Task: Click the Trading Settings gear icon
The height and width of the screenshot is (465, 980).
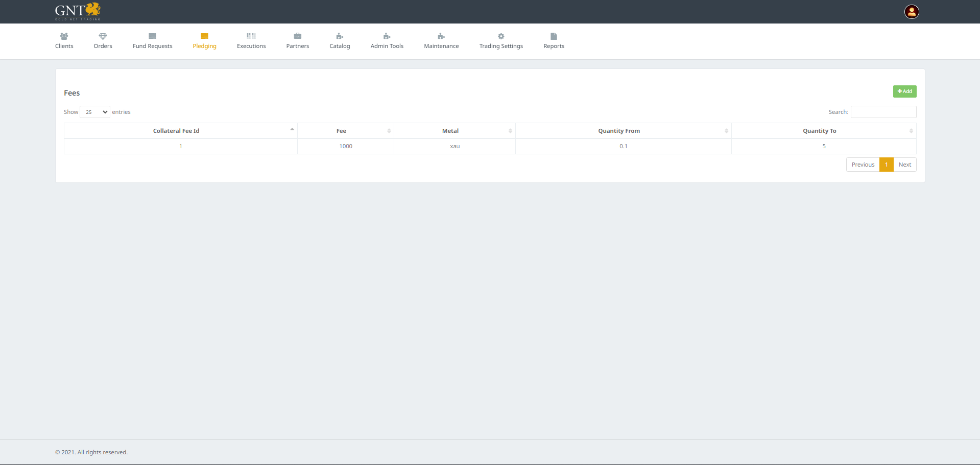Action: (501, 36)
